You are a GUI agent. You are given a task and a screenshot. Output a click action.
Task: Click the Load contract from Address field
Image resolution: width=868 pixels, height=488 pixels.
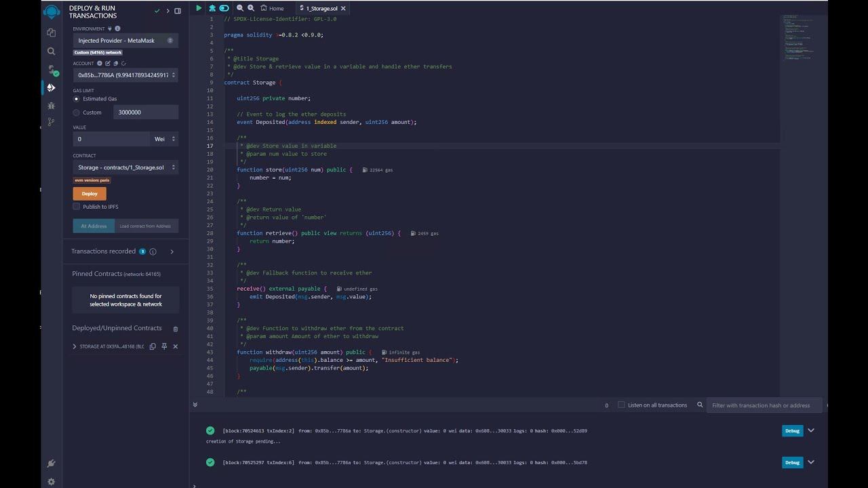147,226
